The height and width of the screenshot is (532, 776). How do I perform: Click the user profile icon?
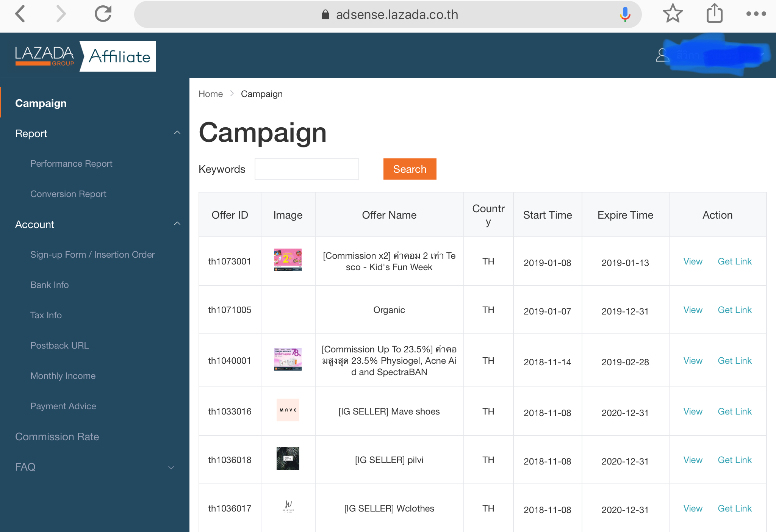pyautogui.click(x=662, y=55)
